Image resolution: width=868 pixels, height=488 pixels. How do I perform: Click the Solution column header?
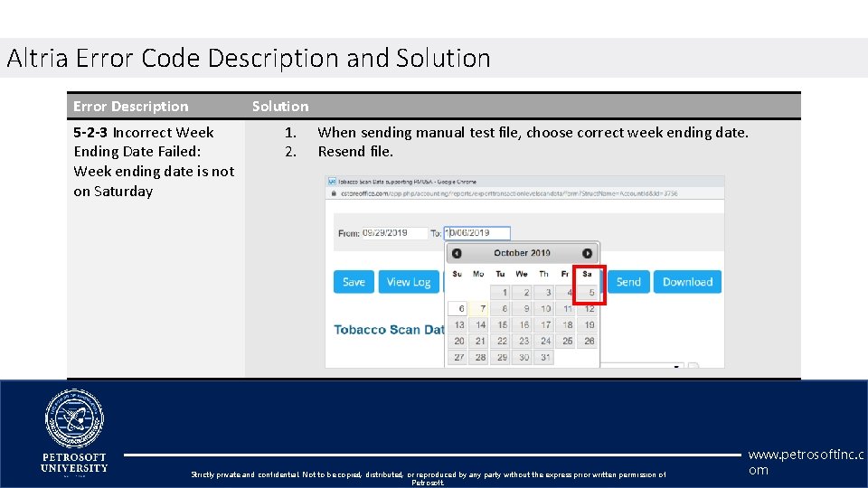280,107
